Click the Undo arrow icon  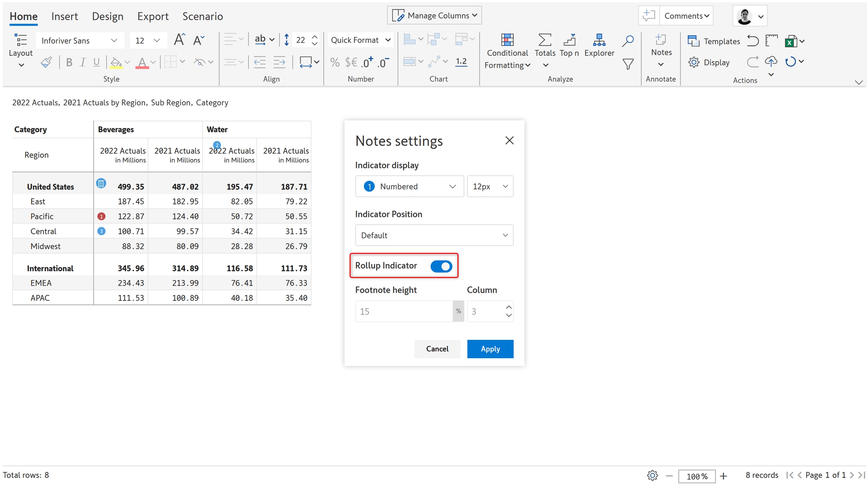[753, 41]
